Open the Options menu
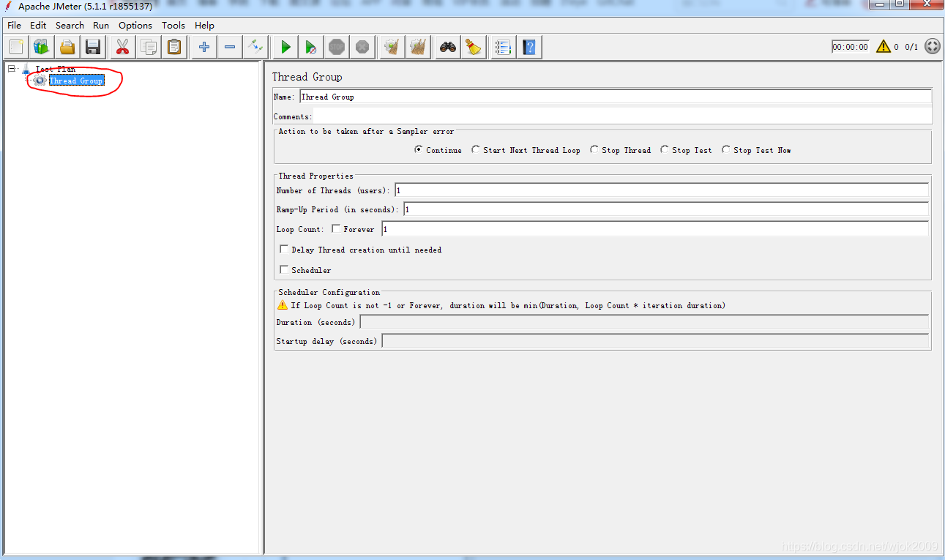Screen dimensions: 945x560 coord(135,25)
